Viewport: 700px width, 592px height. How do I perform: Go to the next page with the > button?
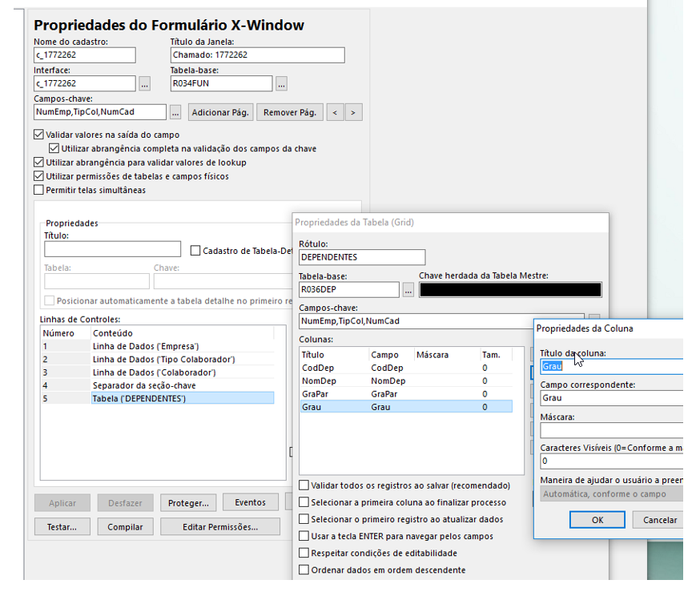pyautogui.click(x=353, y=112)
